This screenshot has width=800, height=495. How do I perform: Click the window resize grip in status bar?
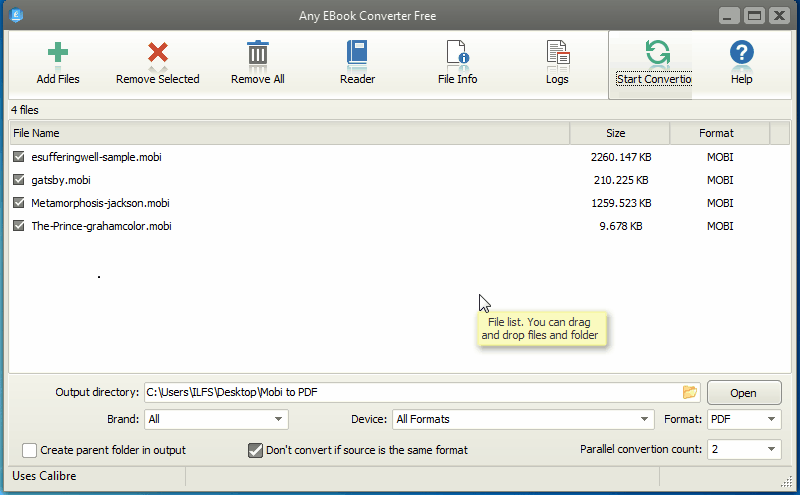point(786,481)
